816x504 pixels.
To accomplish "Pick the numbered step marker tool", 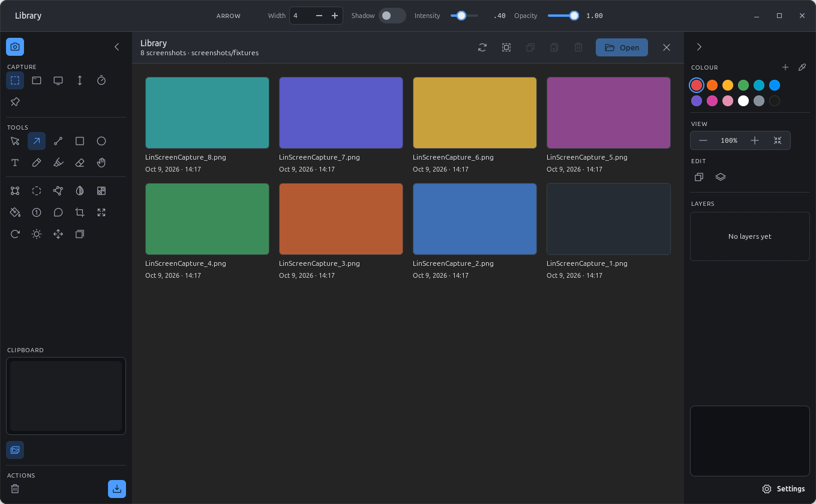I will [37, 212].
